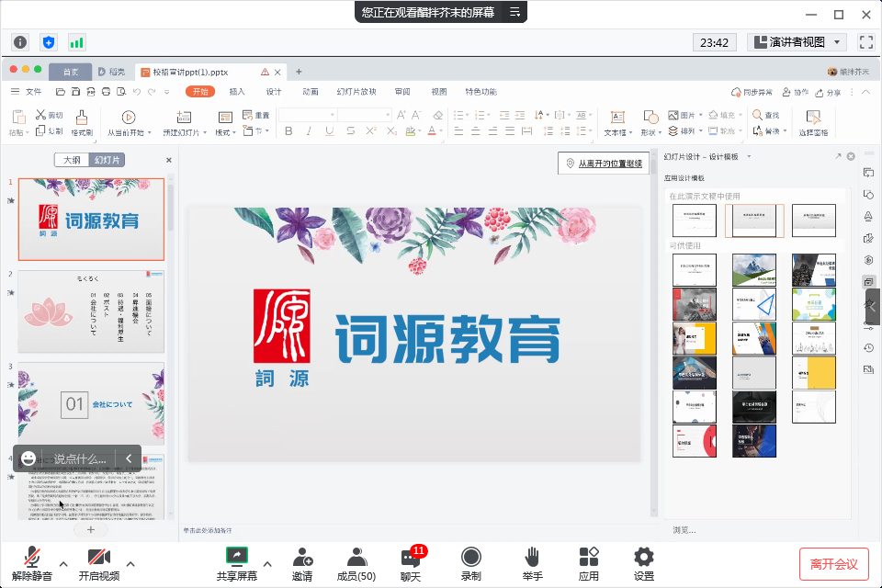Select the 大纲 outline tab
882x588 pixels.
tap(72, 160)
